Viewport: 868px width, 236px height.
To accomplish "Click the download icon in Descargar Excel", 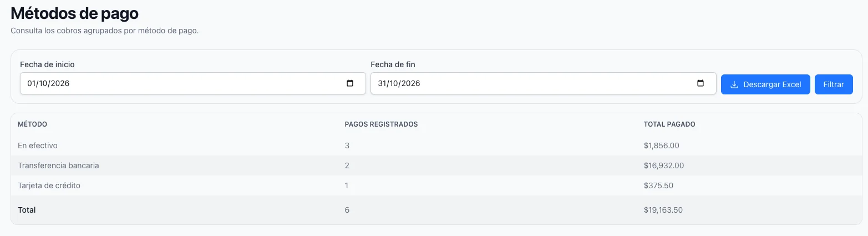I will click(734, 84).
